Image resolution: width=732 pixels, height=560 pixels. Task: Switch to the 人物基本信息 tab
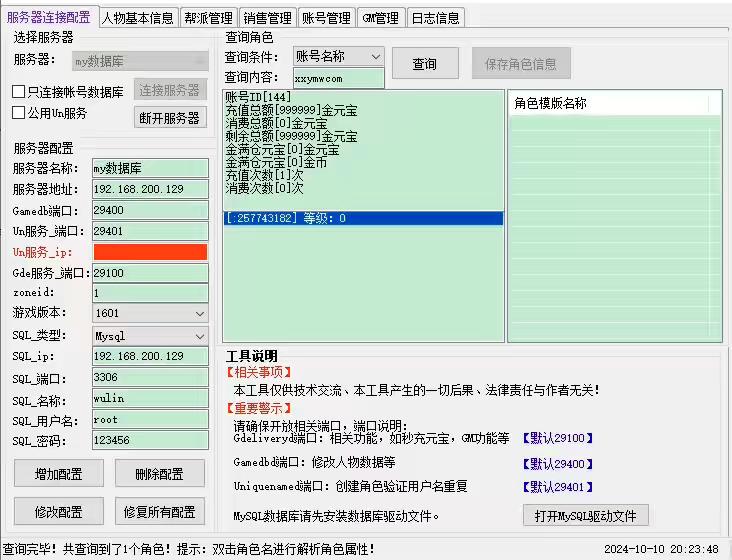138,18
